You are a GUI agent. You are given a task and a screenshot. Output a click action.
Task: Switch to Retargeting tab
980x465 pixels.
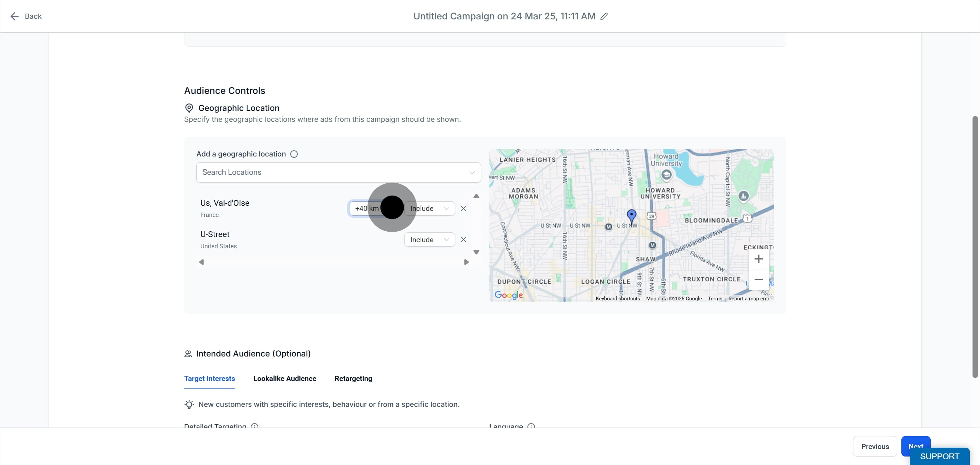point(353,378)
